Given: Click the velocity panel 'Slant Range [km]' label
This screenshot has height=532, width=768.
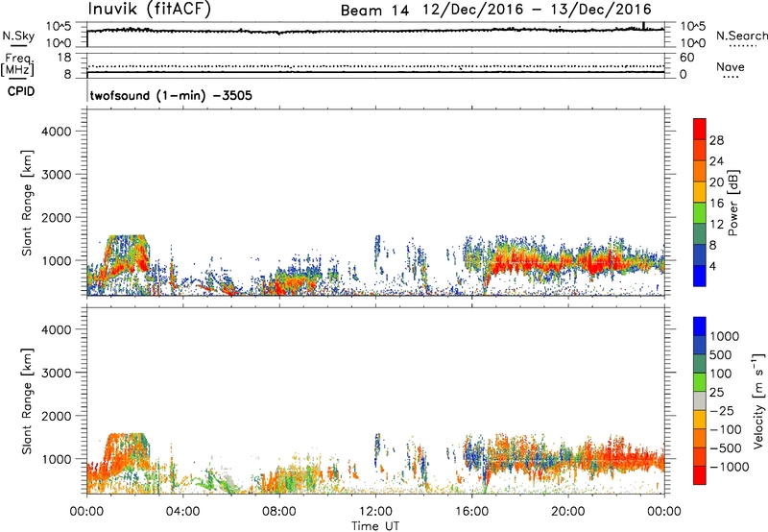Looking at the screenshot, I should (27, 400).
